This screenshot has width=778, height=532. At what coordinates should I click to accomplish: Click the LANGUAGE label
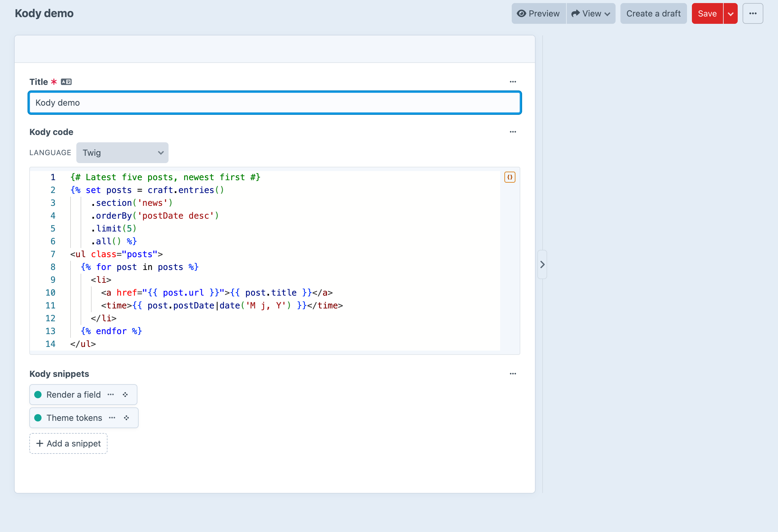coord(50,153)
